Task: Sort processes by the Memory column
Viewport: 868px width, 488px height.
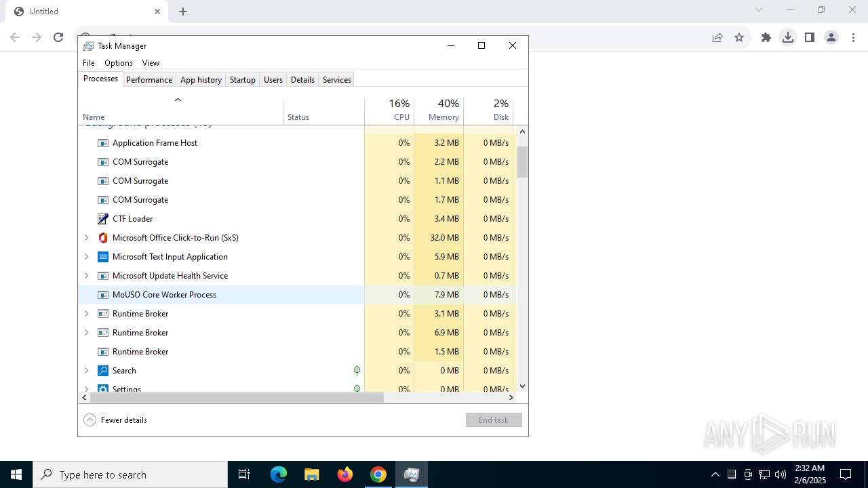Action: pos(439,111)
